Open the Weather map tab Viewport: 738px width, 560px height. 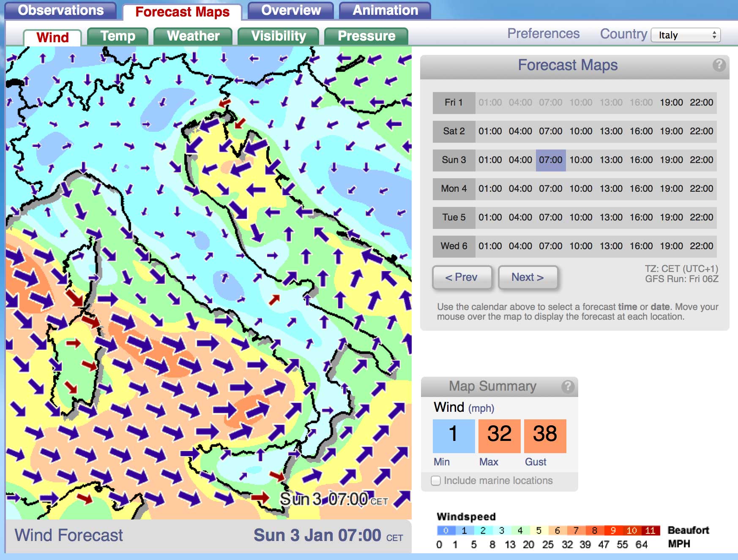(x=193, y=36)
